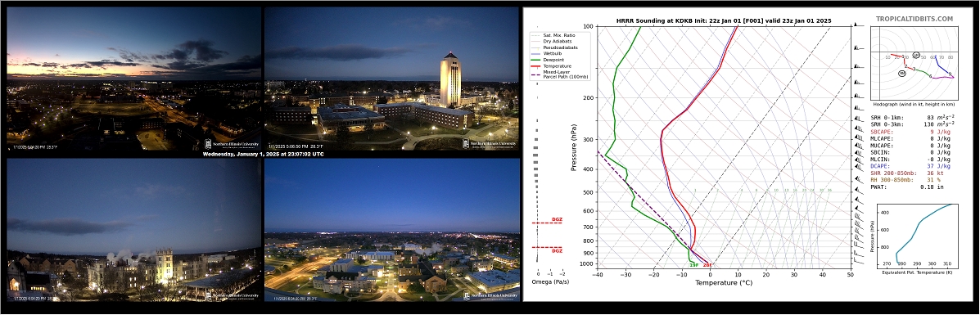
Task: Click Northern Illinois University logo on sunset webcam
Action: tap(232, 144)
